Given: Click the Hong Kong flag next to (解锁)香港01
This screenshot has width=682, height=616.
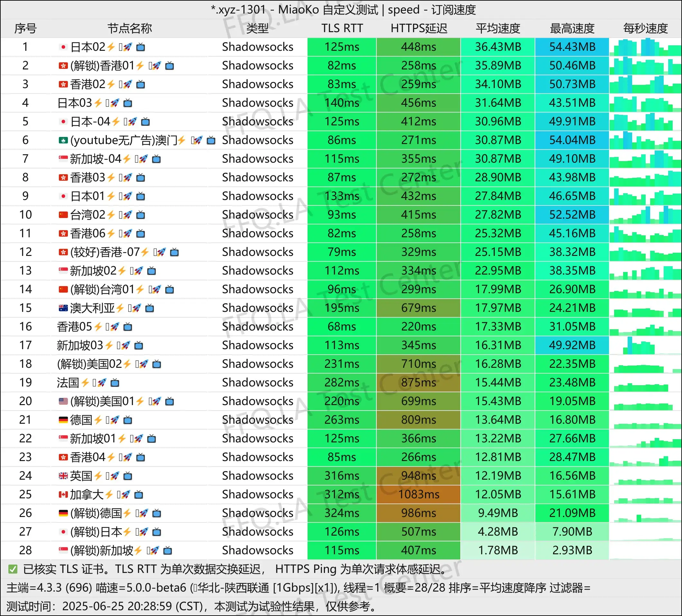Looking at the screenshot, I should [x=63, y=66].
